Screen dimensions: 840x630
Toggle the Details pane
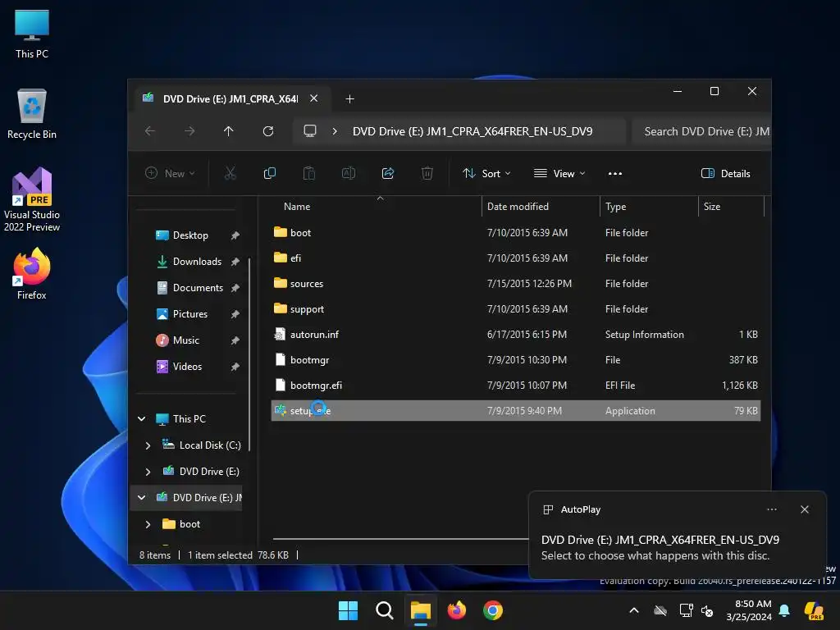[x=726, y=173]
